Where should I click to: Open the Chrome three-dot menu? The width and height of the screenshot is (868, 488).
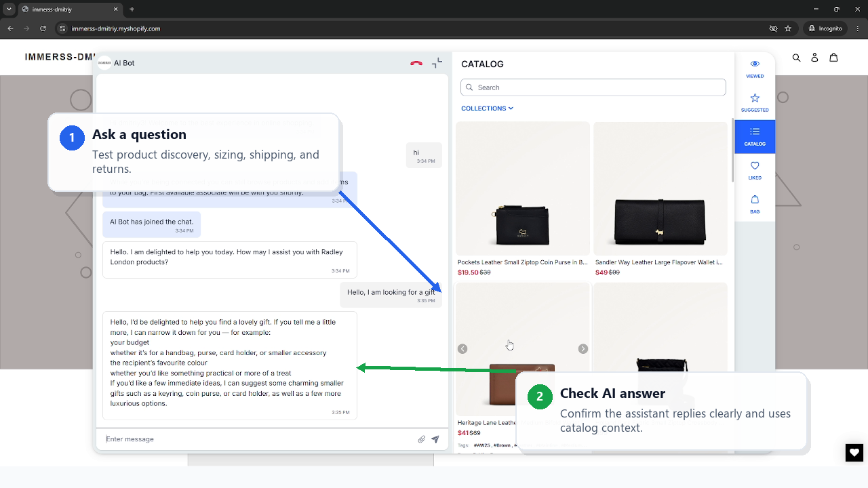tap(858, 28)
